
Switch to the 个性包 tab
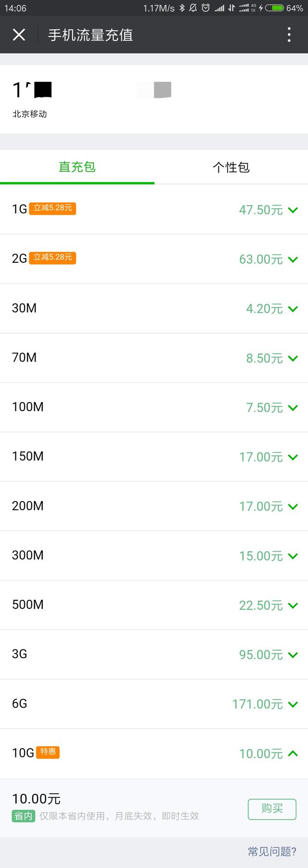click(x=231, y=167)
